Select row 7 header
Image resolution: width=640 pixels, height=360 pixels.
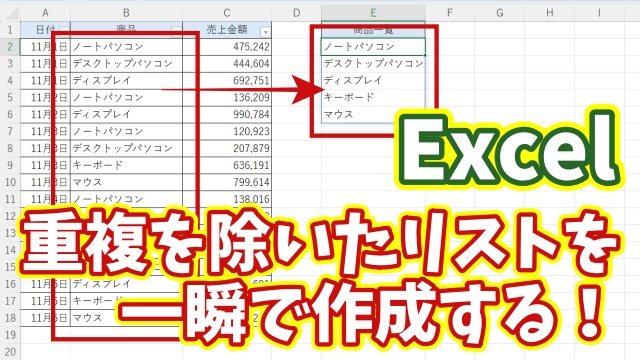pos(10,131)
